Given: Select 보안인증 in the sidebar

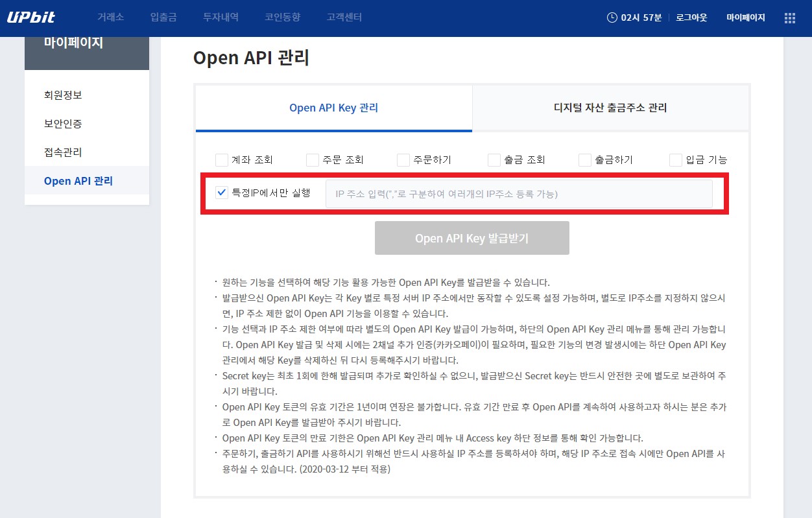Looking at the screenshot, I should click(63, 123).
